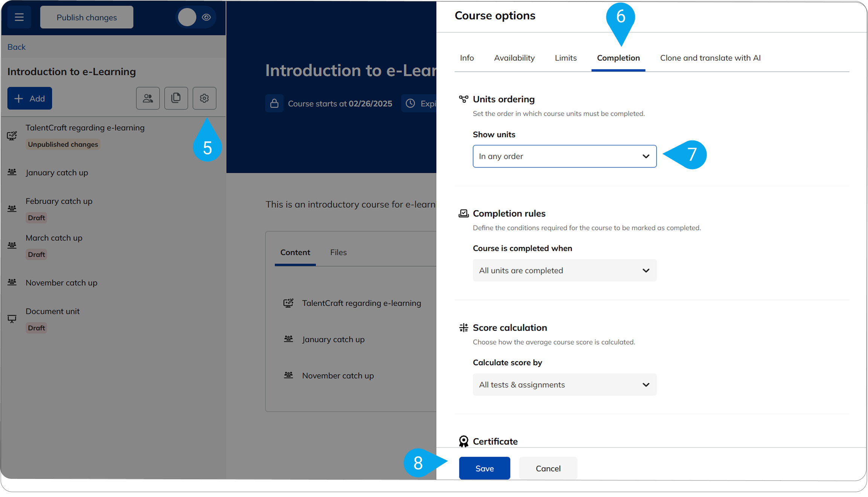This screenshot has width=868, height=497.
Task: Select the February catch up unit
Action: pos(59,201)
